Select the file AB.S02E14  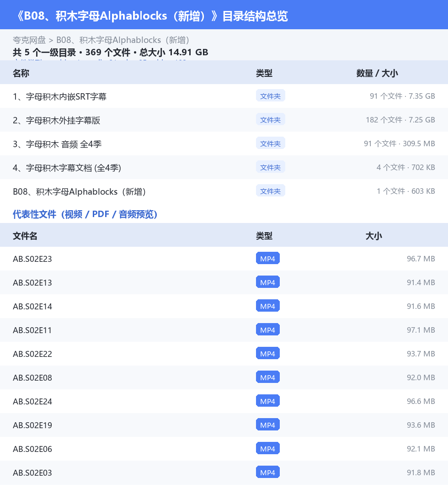tap(32, 307)
